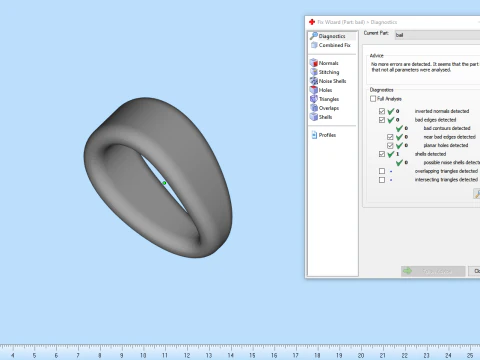The height and width of the screenshot is (360, 480).
Task: Open the Normals fix page
Action: [324, 63]
